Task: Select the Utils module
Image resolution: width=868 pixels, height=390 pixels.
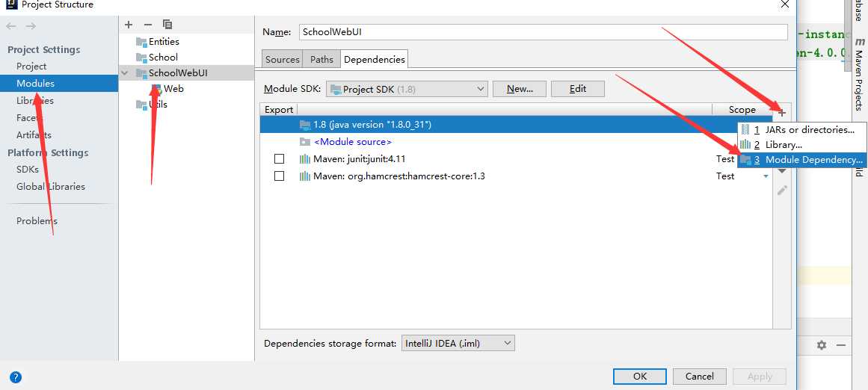Action: (x=158, y=105)
